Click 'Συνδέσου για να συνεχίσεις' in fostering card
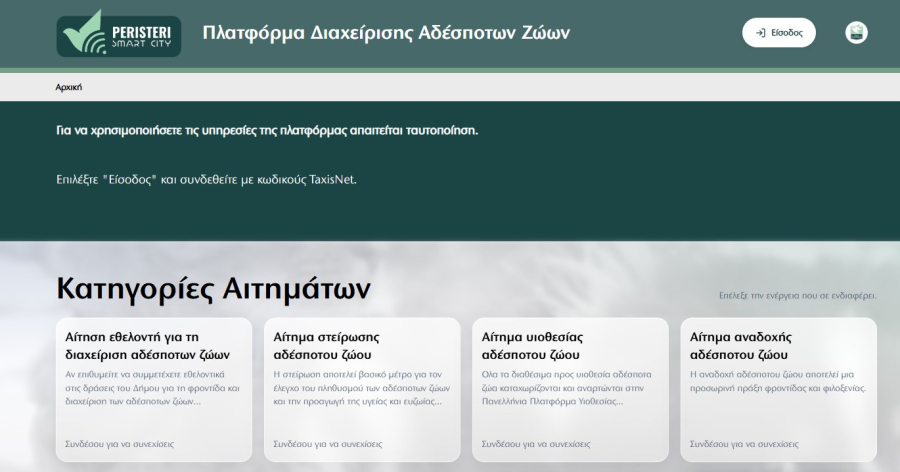This screenshot has height=472, width=900. 744,443
